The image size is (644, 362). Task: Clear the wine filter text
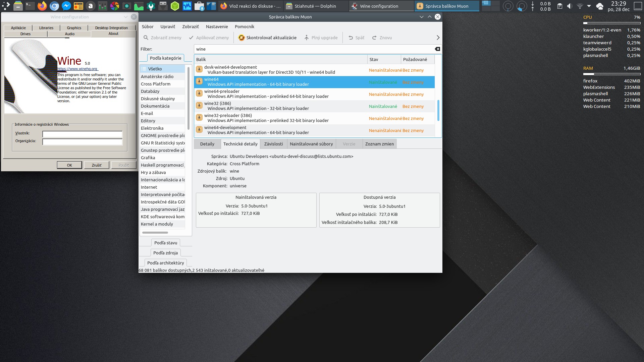pyautogui.click(x=437, y=49)
